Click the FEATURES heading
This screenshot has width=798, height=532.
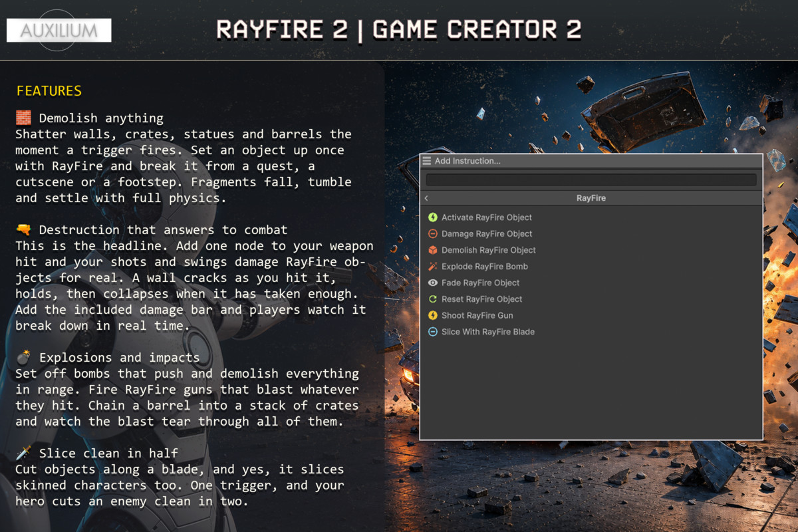point(49,90)
